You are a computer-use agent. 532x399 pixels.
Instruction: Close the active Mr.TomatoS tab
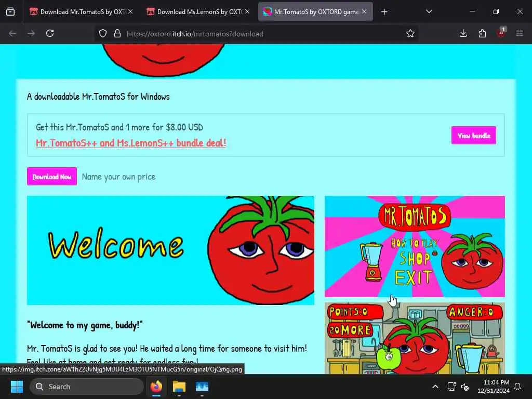coord(364,11)
